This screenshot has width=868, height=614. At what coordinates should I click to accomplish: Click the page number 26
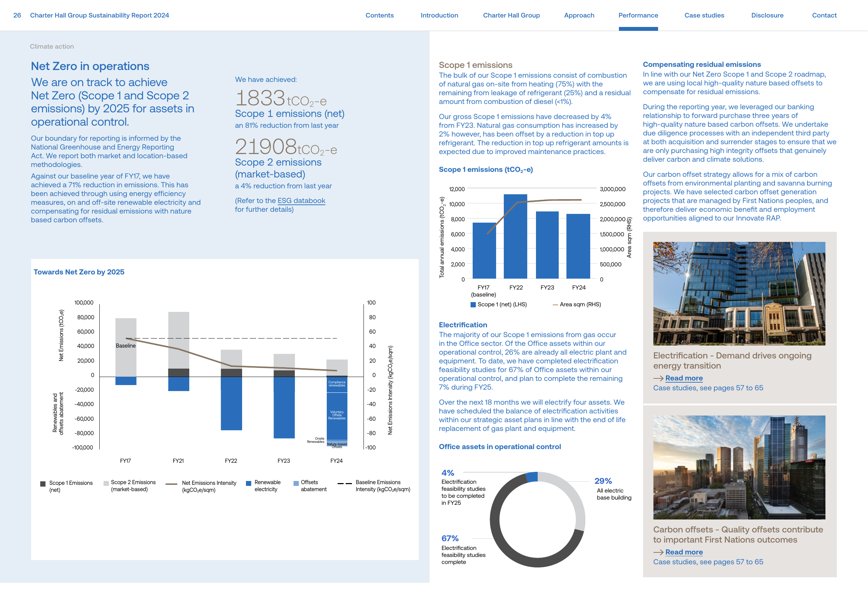17,15
